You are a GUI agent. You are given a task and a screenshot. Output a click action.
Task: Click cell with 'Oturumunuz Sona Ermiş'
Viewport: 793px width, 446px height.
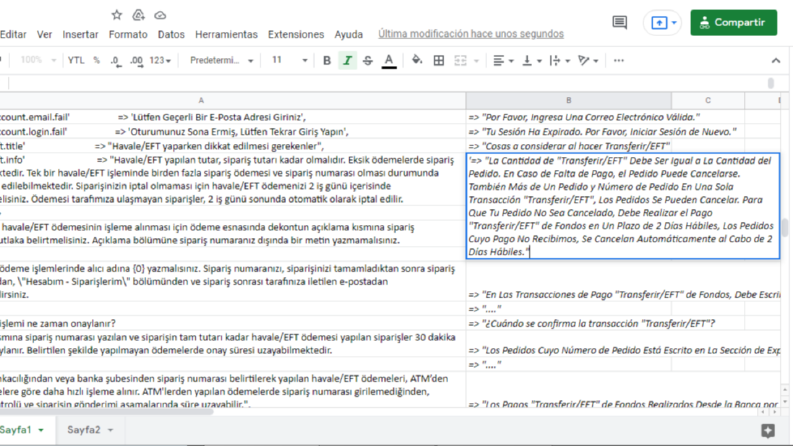[x=233, y=131]
